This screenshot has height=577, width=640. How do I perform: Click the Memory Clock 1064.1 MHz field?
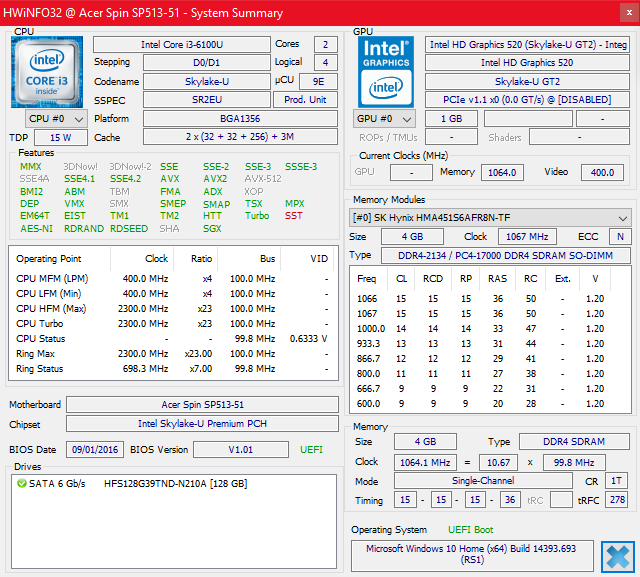(x=425, y=462)
